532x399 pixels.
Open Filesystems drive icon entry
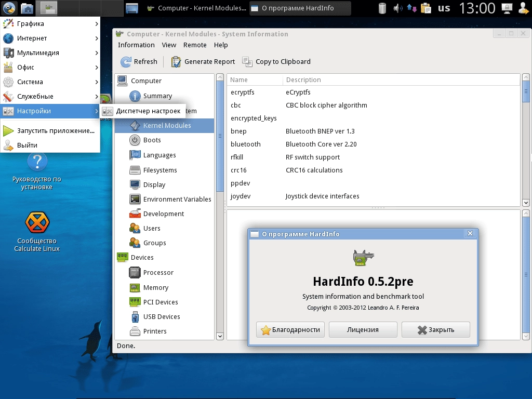[x=135, y=170]
